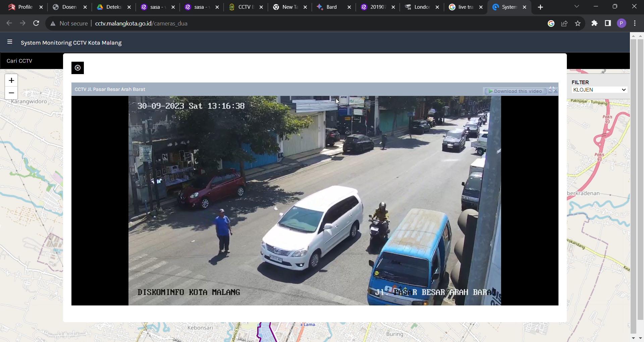This screenshot has width=644, height=342.
Task: Close the Profile tab
Action: point(41,7)
